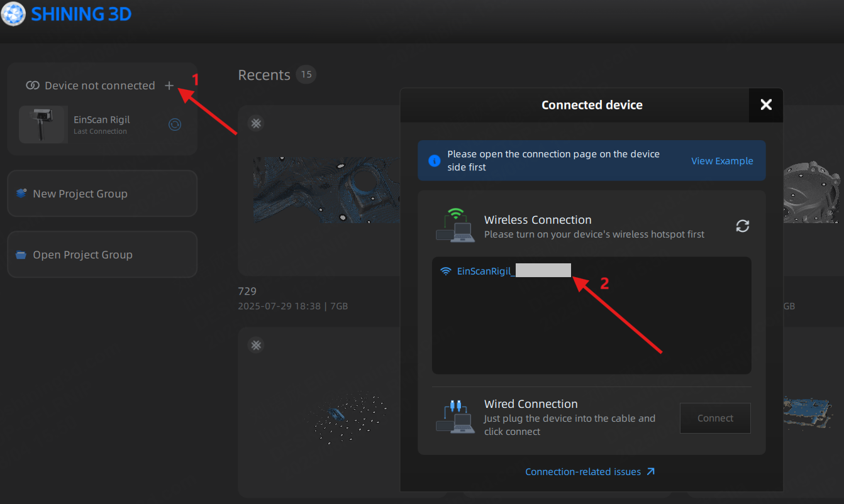The width and height of the screenshot is (844, 504).
Task: Reconnect to EinScan Rigil last connection
Action: (x=175, y=124)
